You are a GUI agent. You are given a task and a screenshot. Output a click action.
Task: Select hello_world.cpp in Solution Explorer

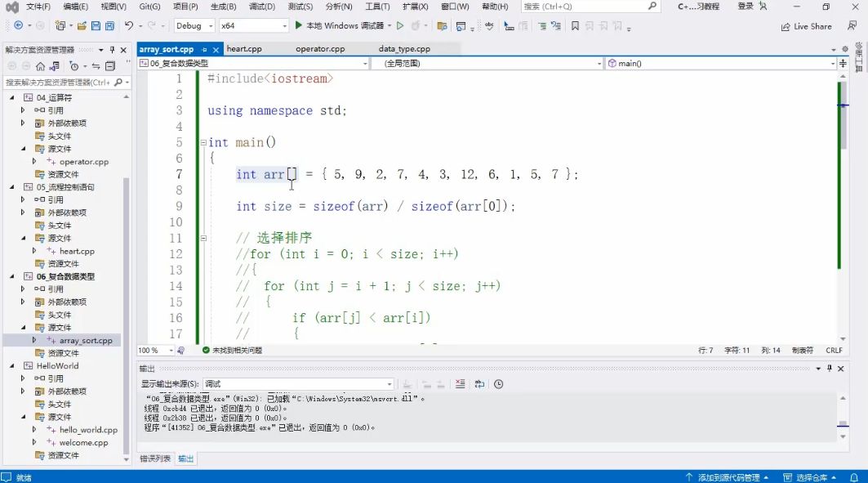[88, 430]
